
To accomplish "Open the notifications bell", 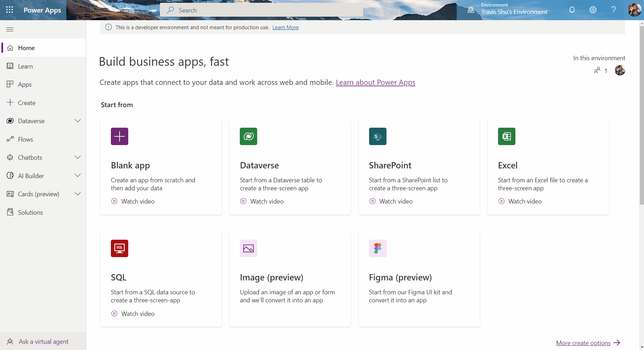I will click(x=572, y=10).
